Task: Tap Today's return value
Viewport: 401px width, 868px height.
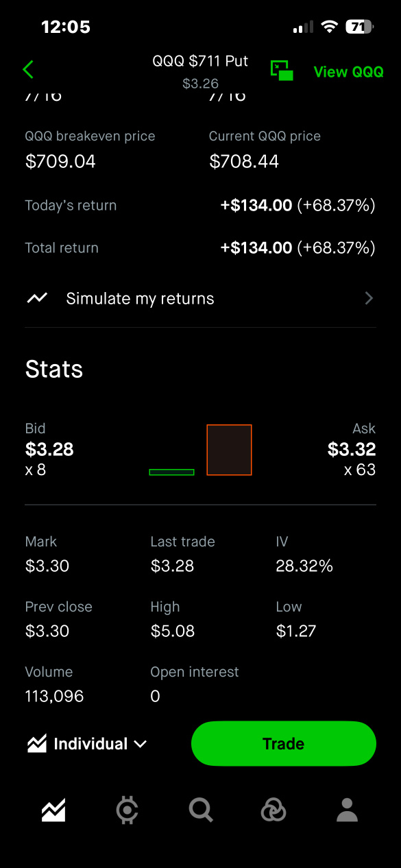Action: coord(297,206)
